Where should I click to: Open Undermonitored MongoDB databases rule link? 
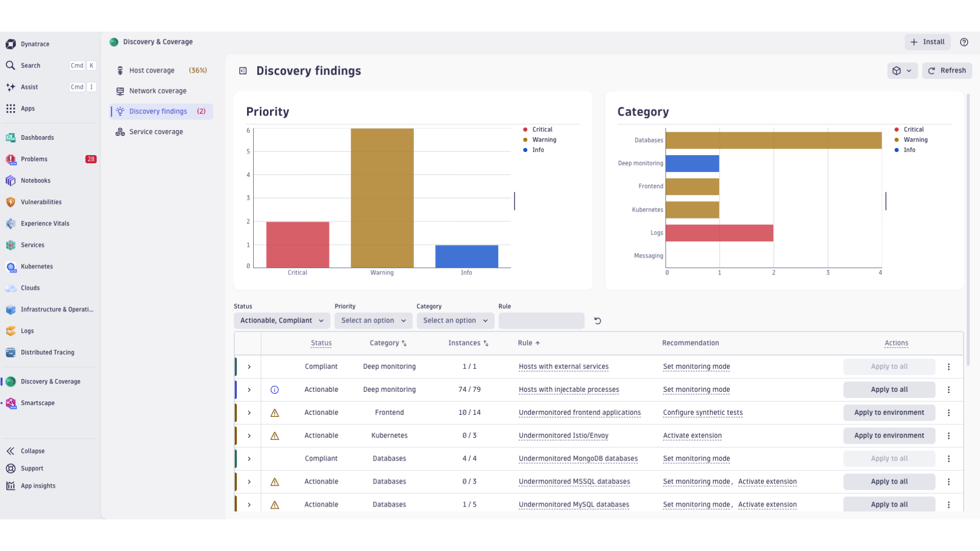coord(578,459)
